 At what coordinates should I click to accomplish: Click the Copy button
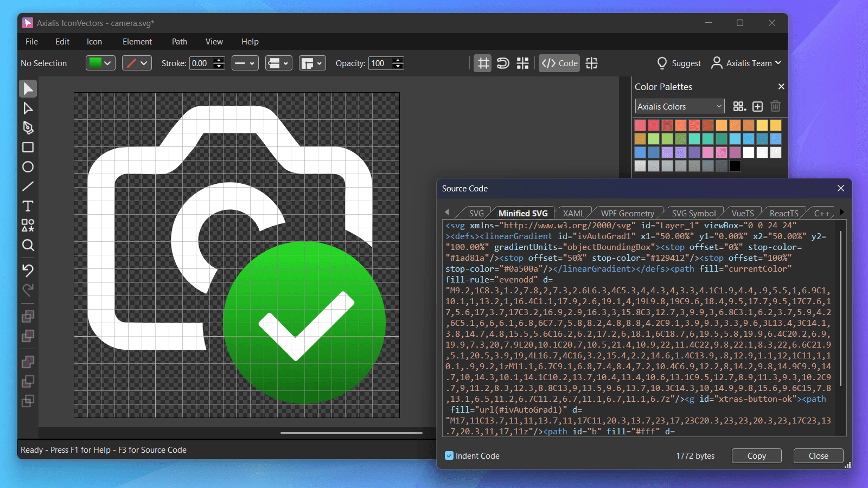(x=757, y=455)
